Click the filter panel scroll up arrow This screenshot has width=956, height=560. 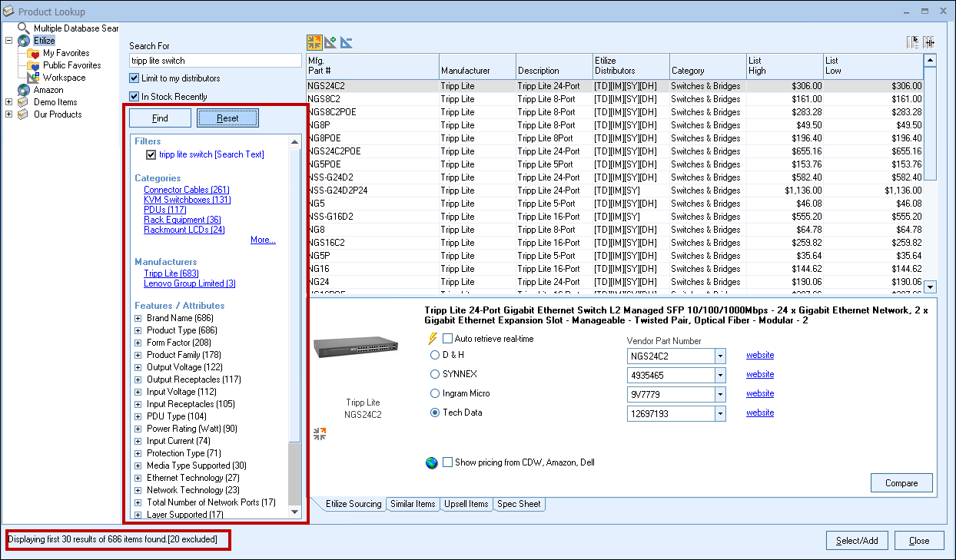pyautogui.click(x=295, y=141)
